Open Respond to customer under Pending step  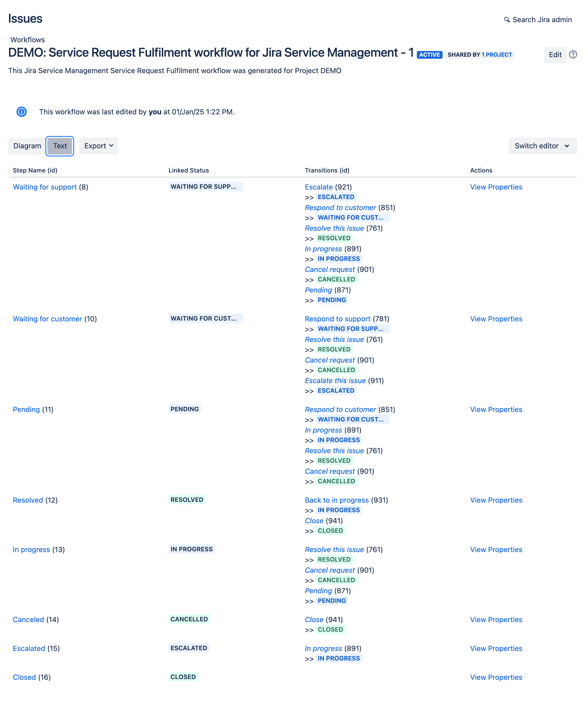340,409
